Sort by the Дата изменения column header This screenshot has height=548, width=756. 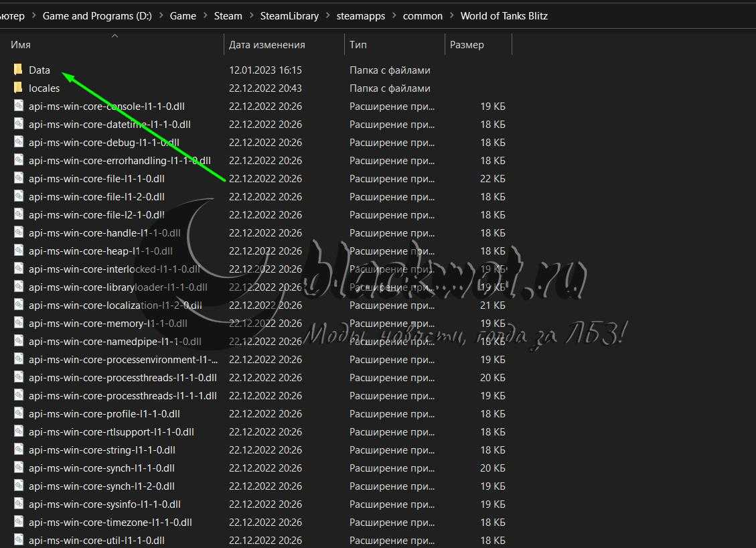[267, 45]
